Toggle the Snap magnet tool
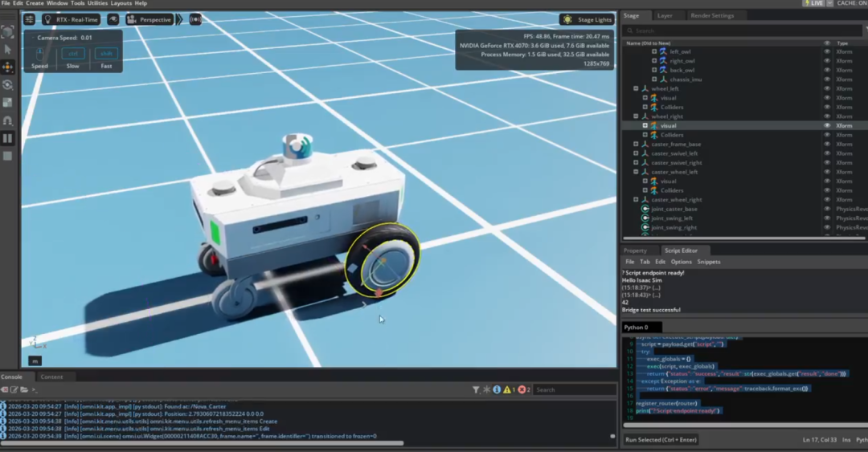 8,120
